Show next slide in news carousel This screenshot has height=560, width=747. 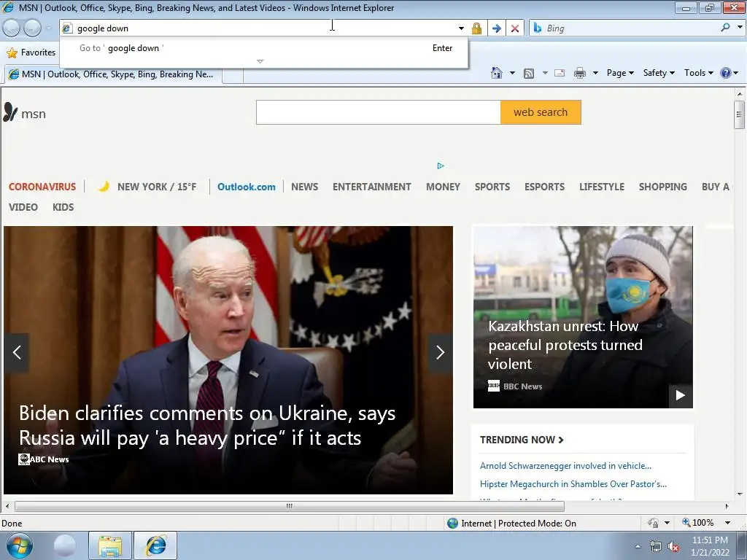coord(440,352)
